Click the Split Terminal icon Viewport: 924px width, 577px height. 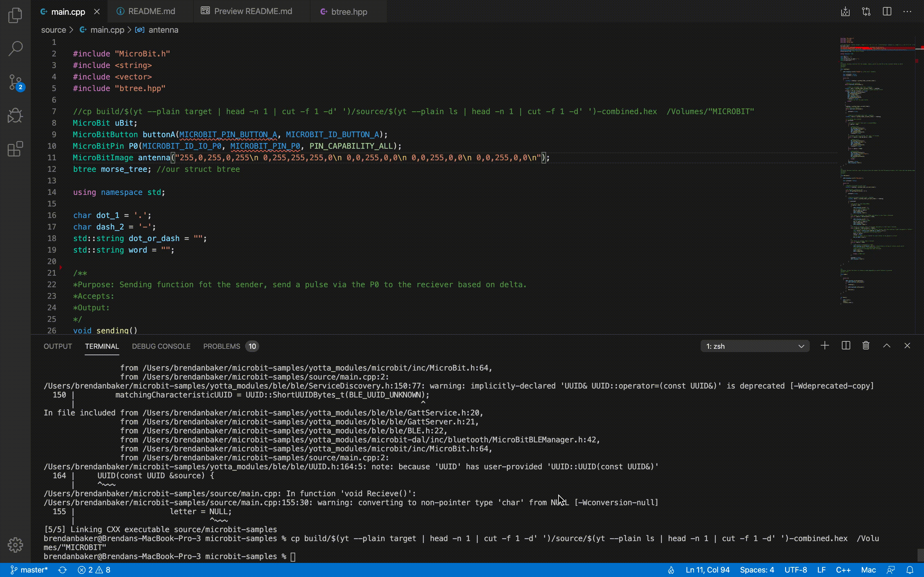[846, 346]
